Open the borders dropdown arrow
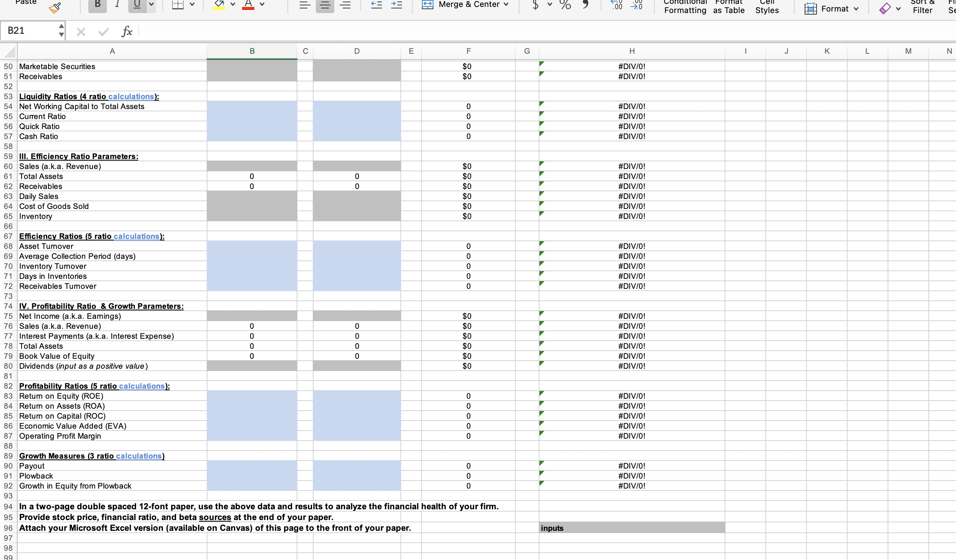956x560 pixels. point(193,5)
